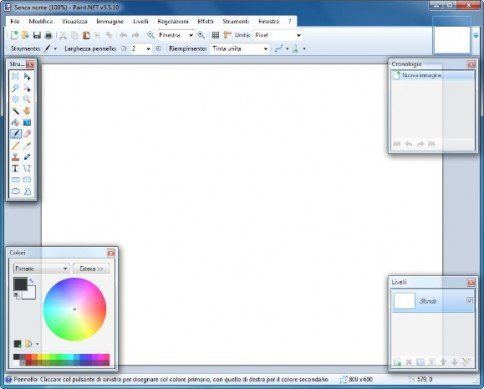Click the Paste clipboard toolbar icon
The width and height of the screenshot is (484, 389).
coord(86,35)
